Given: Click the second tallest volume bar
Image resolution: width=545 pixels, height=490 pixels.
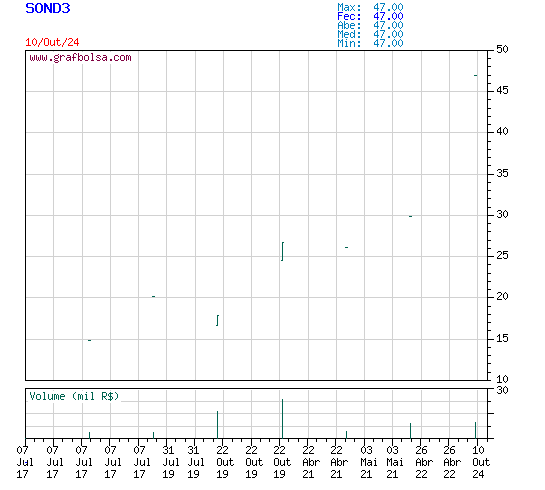Looking at the screenshot, I should click(218, 425).
